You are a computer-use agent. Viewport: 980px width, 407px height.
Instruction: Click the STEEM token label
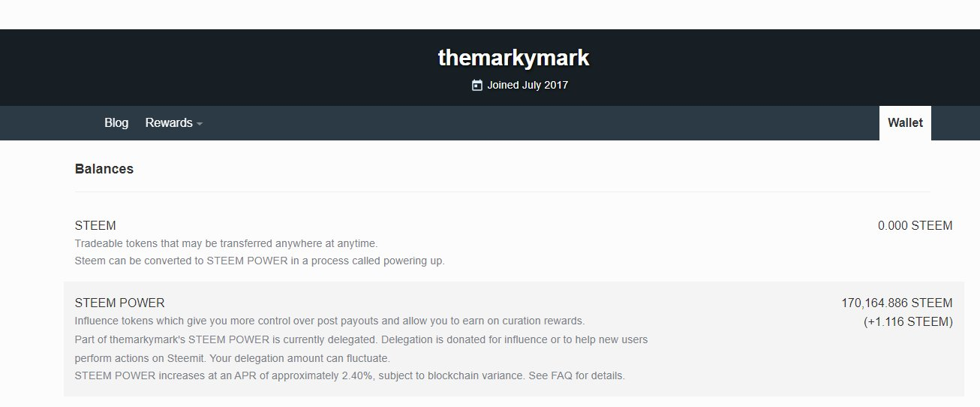95,226
